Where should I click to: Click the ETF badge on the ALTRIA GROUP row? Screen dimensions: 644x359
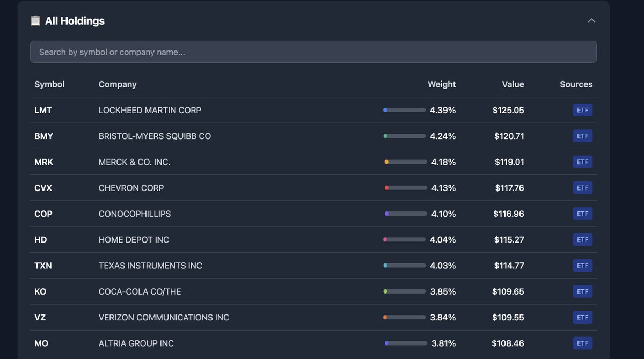[583, 343]
